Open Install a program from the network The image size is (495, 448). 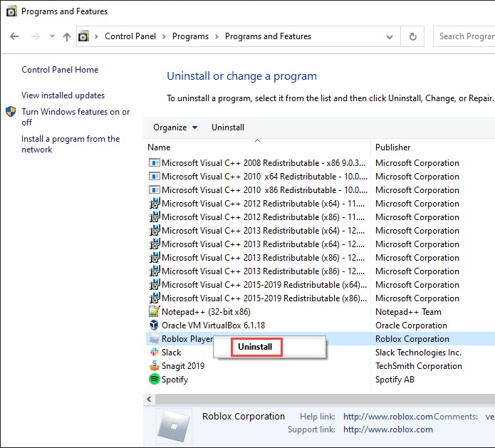71,144
